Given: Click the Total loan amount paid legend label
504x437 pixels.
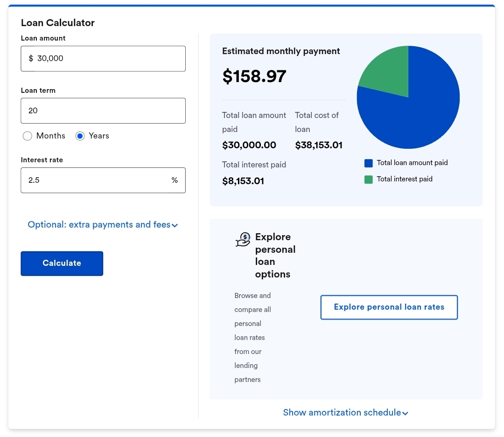Looking at the screenshot, I should pos(412,163).
